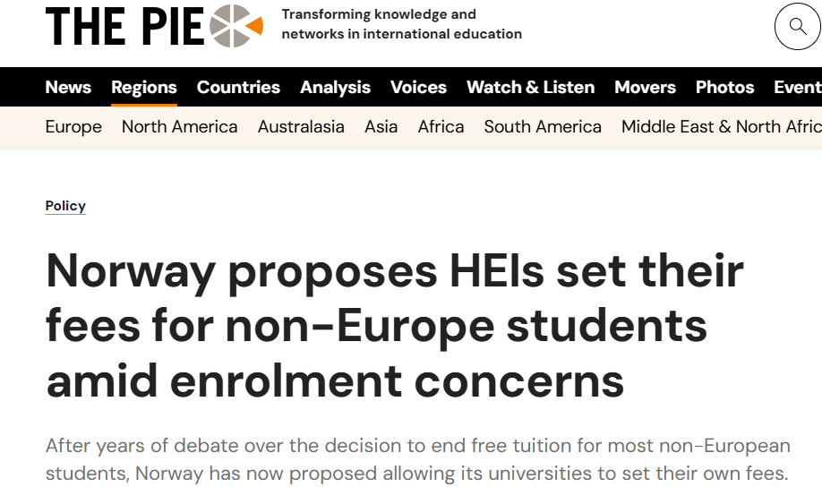Viewport: 822px width, 504px height.
Task: Open the News menu item
Action: pyautogui.click(x=68, y=87)
